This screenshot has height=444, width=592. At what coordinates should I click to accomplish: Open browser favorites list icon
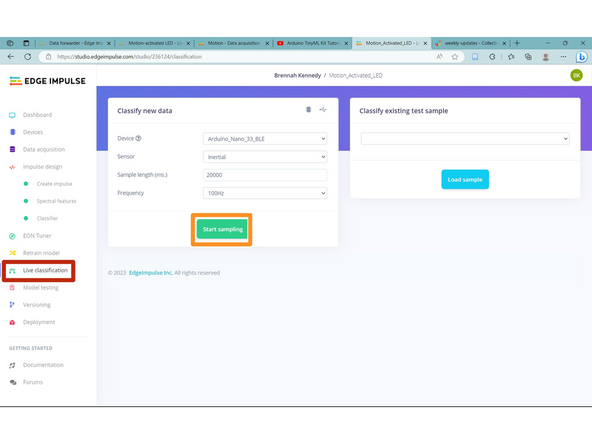[x=511, y=57]
